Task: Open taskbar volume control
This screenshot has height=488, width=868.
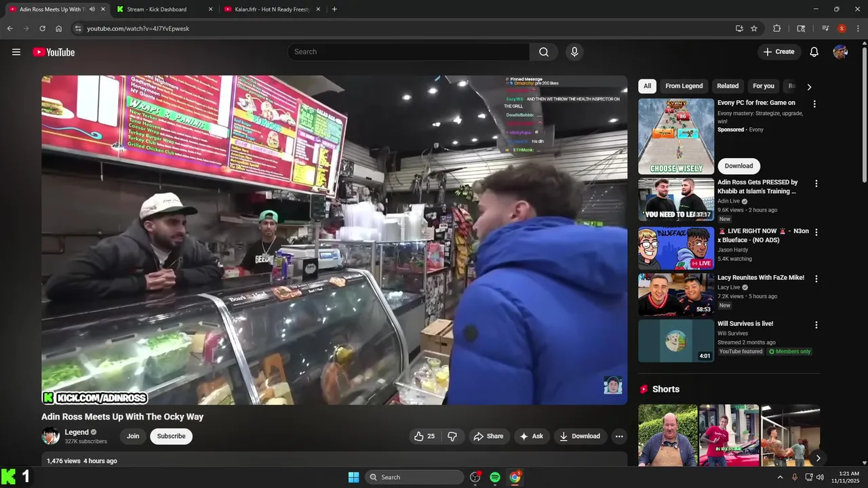Action: (820, 477)
